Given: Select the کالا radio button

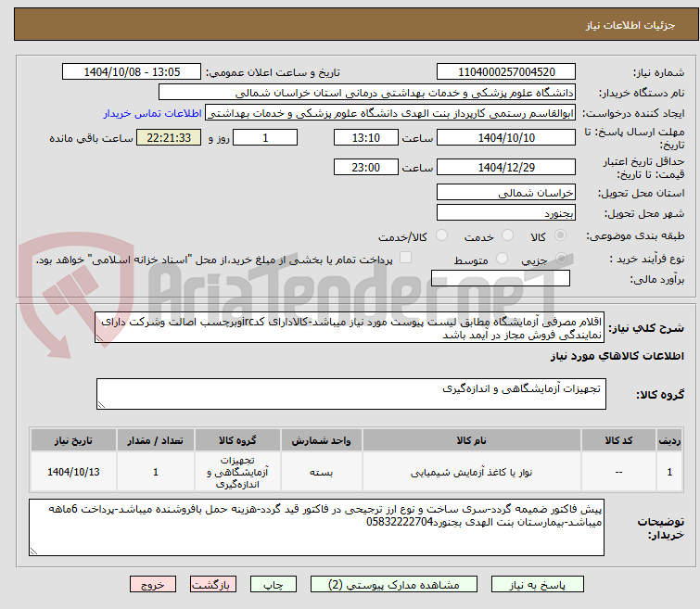Looking at the screenshot, I should click(x=560, y=235).
